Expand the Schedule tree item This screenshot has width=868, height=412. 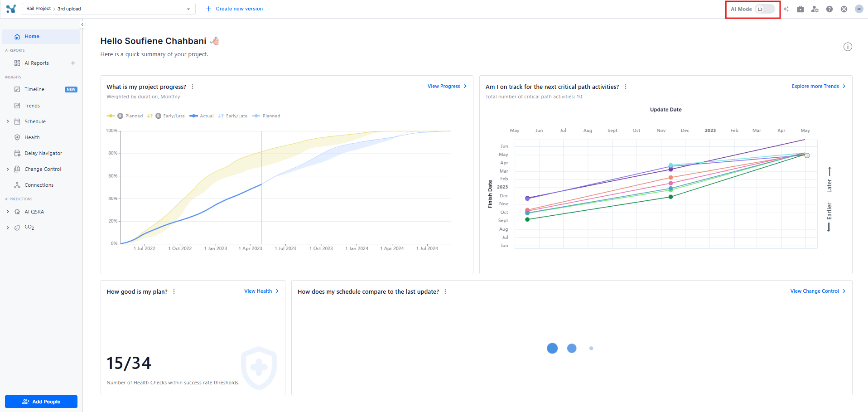click(8, 121)
